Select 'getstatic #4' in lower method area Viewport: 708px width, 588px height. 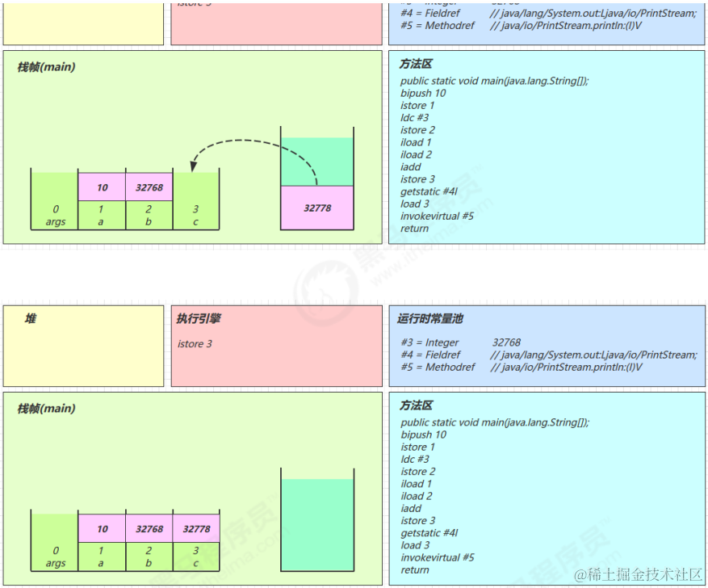click(429, 533)
